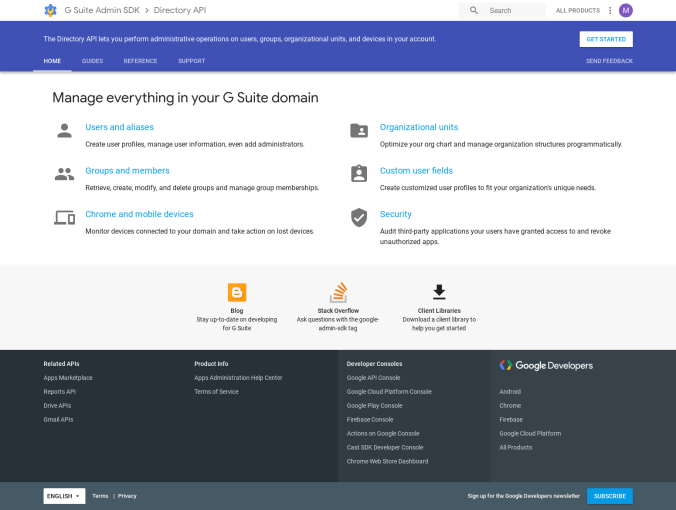This screenshot has width=676, height=510.
Task: Click the Custom user fields badge icon
Action: click(359, 173)
